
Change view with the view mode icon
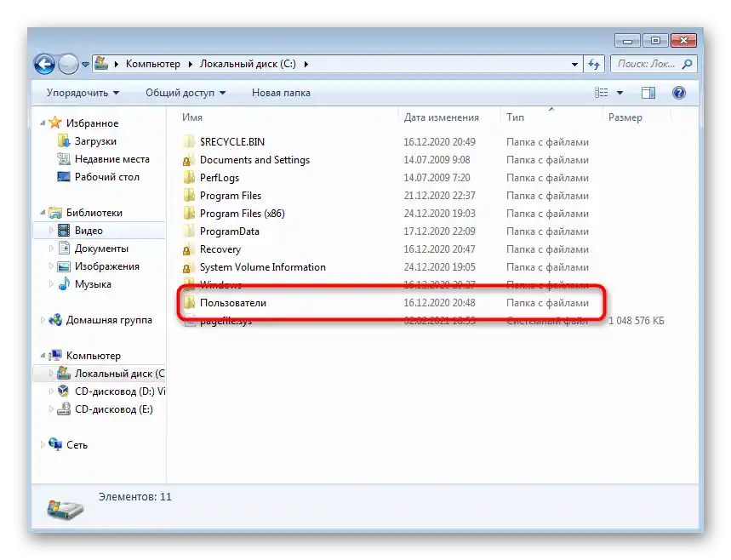click(602, 93)
